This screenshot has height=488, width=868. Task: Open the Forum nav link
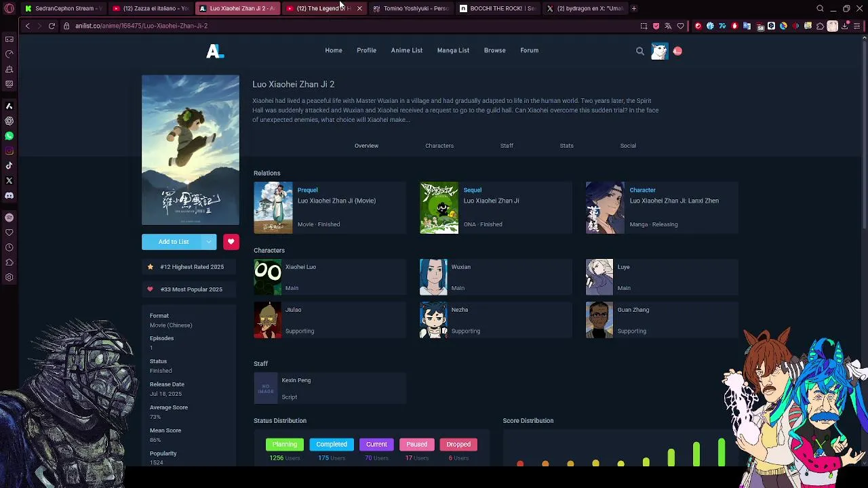tap(529, 50)
